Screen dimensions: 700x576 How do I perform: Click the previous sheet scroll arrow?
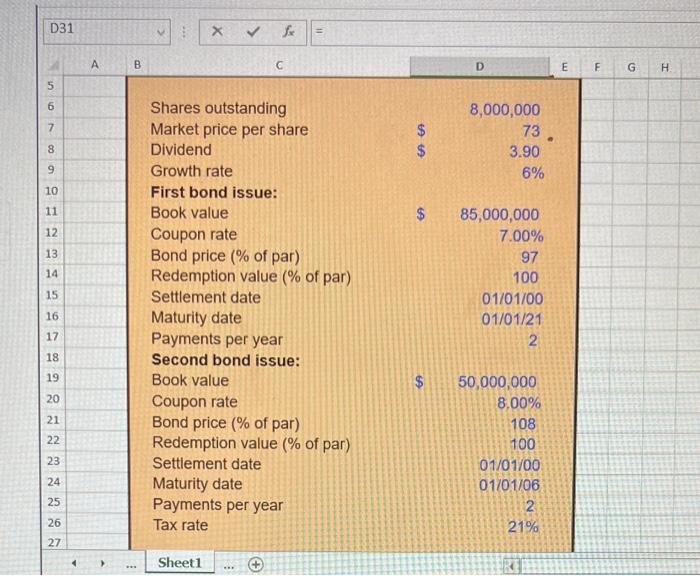[75, 563]
